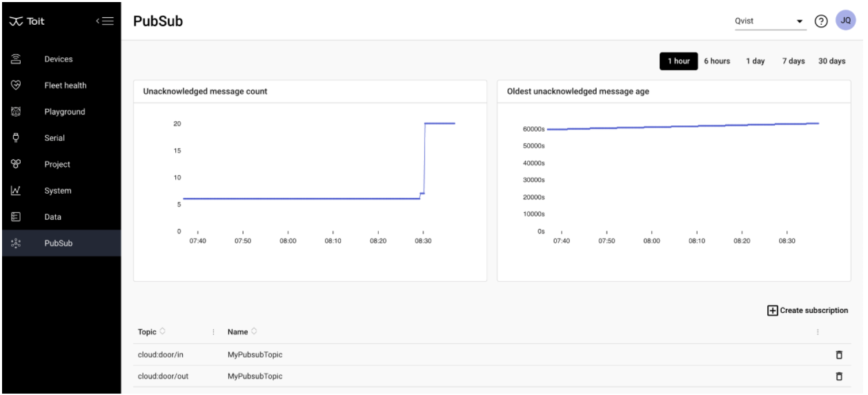Open the table options menu at far right of header
Screen dimensions: 868x395
818,332
